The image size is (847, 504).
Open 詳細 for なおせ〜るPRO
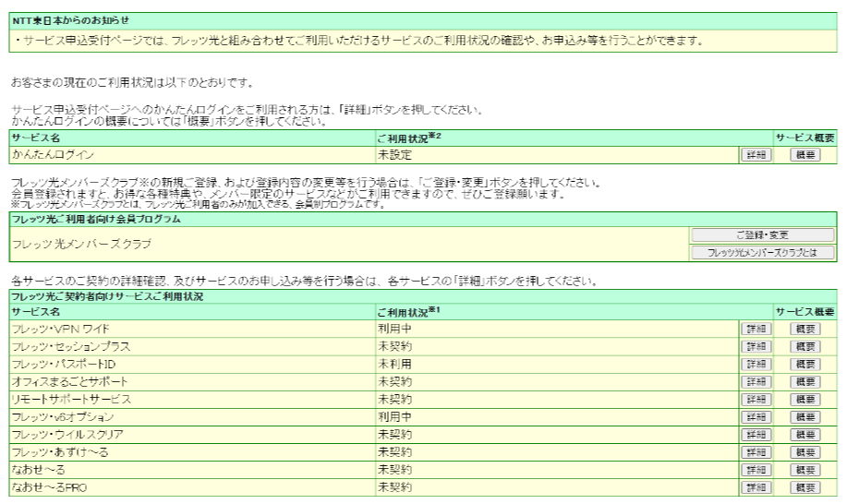pos(756,487)
